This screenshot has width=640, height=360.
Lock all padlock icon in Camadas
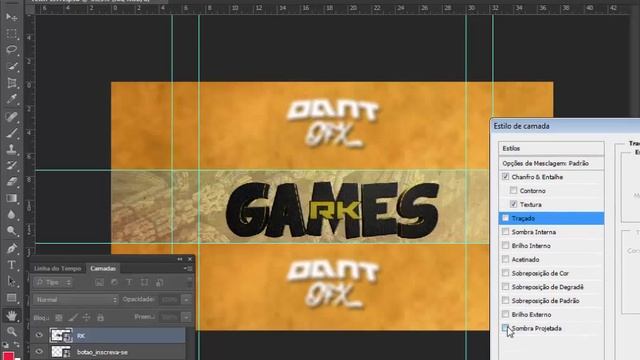coord(100,317)
